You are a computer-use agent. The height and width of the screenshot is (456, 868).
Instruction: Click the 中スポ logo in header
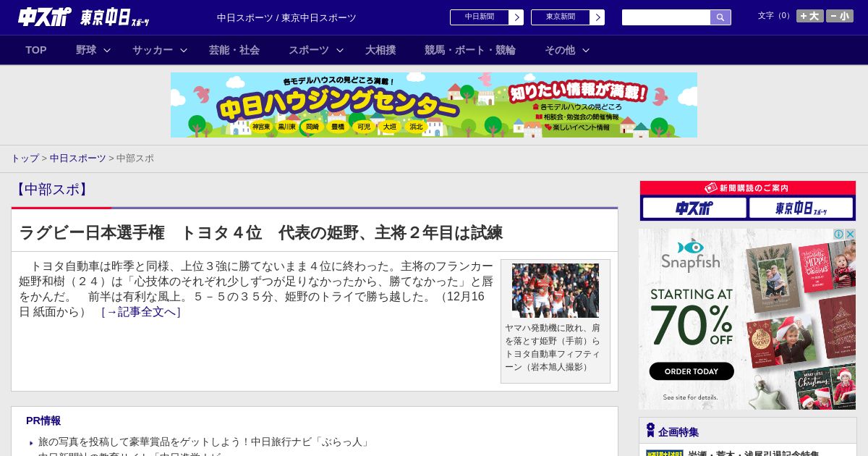point(44,17)
